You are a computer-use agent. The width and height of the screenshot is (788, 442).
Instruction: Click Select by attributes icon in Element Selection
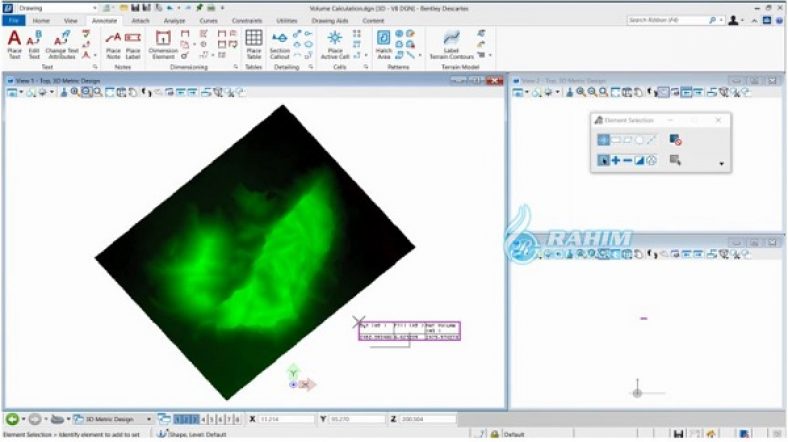(x=675, y=160)
